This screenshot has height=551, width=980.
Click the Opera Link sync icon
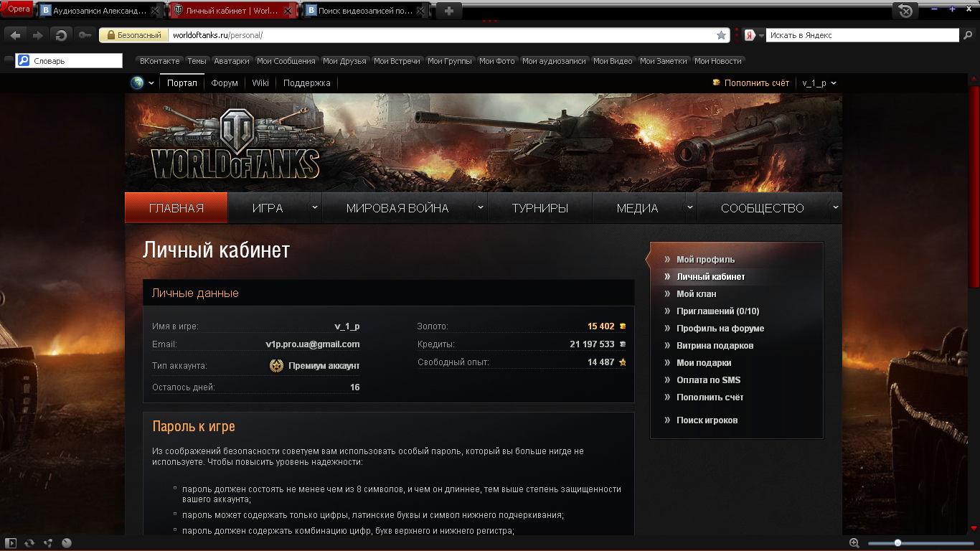pos(29,543)
